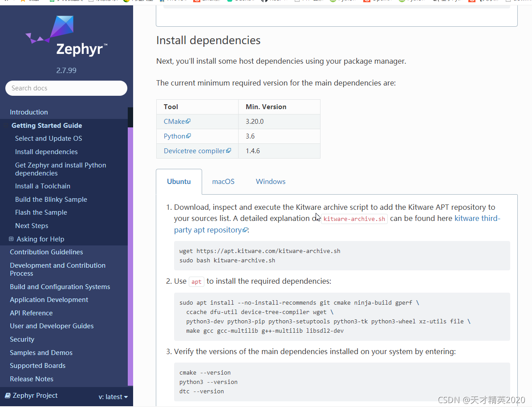Go to Next Steps in sidebar

point(32,226)
